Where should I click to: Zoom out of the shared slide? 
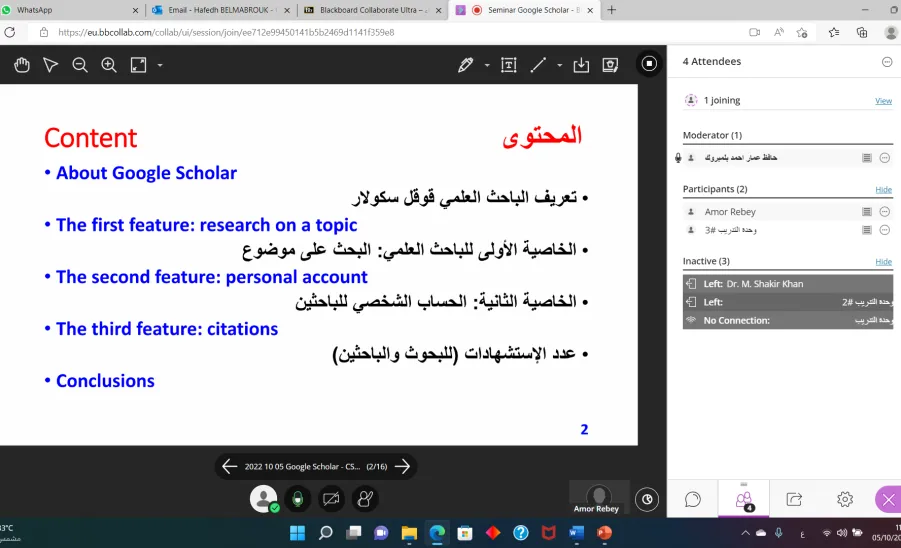(x=80, y=65)
